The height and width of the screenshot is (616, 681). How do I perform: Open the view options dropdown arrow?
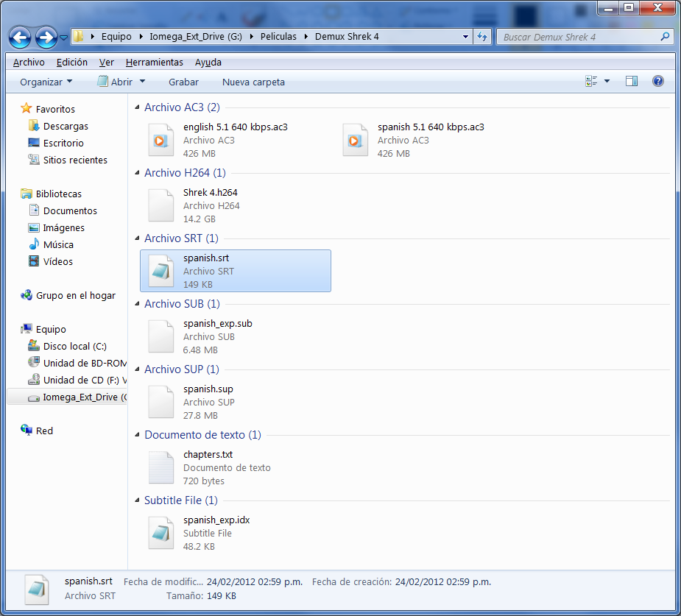pos(607,81)
